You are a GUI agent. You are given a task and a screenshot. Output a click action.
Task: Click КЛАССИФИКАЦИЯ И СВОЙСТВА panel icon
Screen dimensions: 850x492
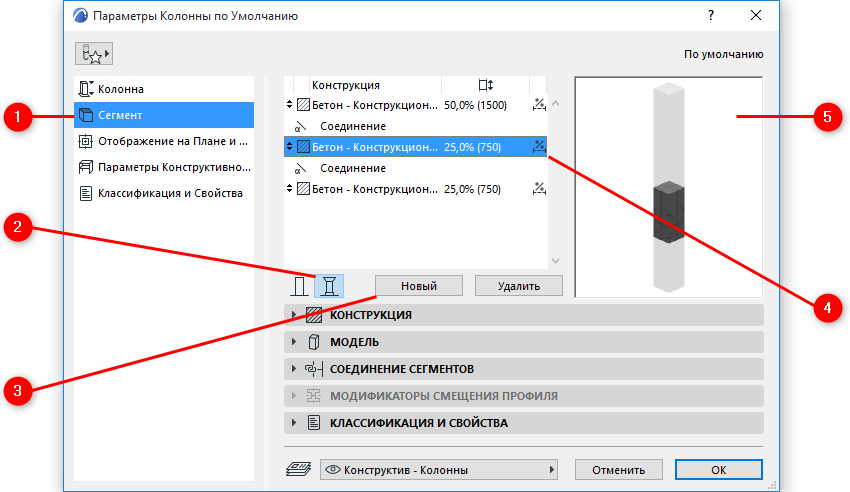[x=314, y=423]
